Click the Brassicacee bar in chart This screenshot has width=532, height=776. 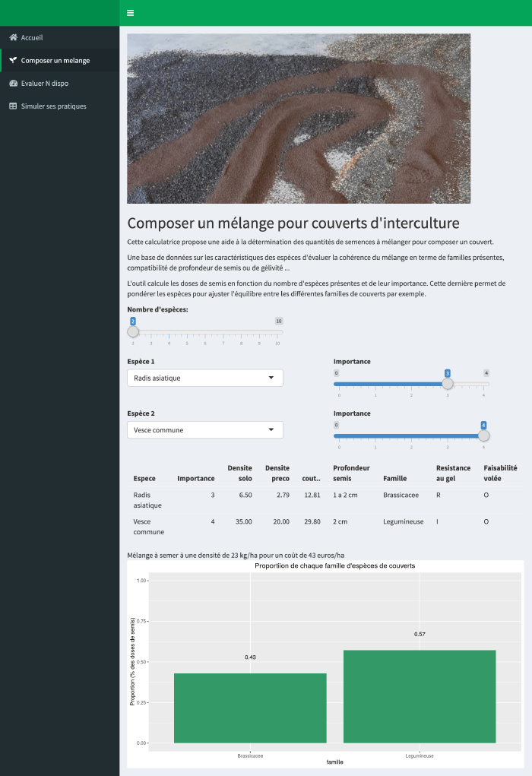tap(250, 708)
